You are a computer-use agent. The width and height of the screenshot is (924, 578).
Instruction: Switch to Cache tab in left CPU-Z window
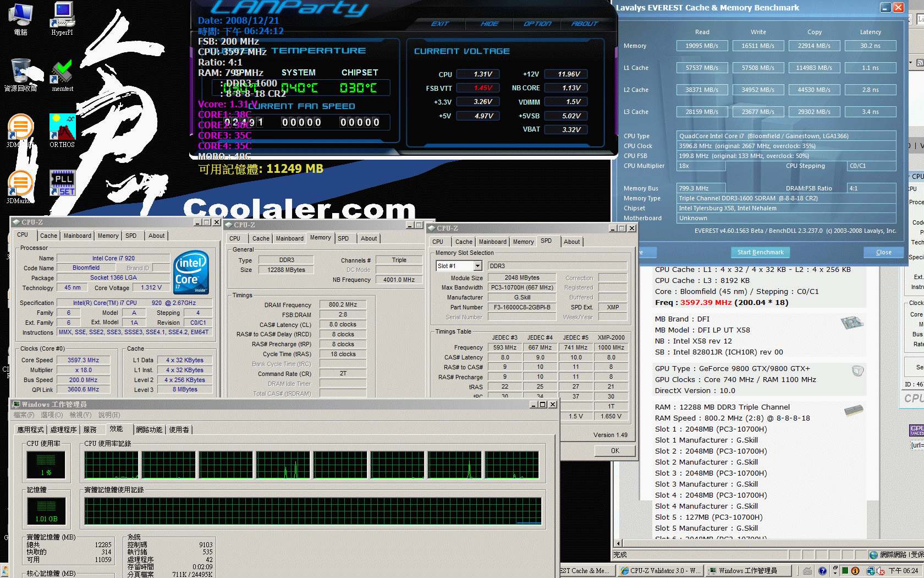[48, 236]
